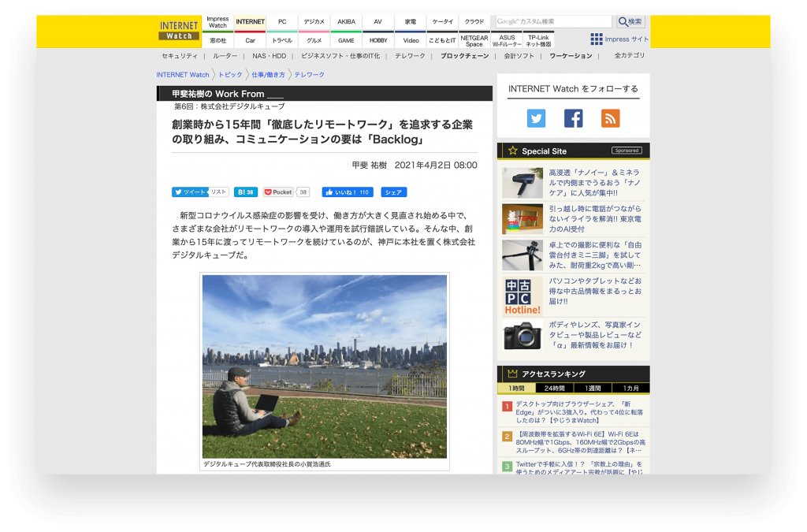
Task: Select the ケータイ nav tab
Action: [x=442, y=22]
